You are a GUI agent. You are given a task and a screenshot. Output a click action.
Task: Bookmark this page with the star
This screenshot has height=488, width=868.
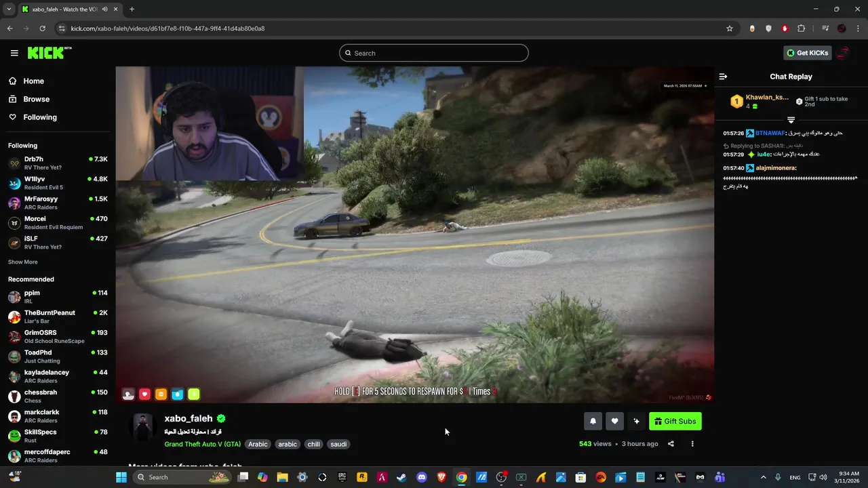coord(730,28)
